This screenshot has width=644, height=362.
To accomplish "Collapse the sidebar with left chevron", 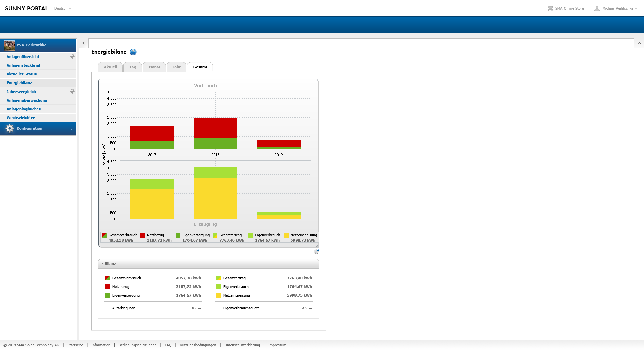I will pos(84,43).
